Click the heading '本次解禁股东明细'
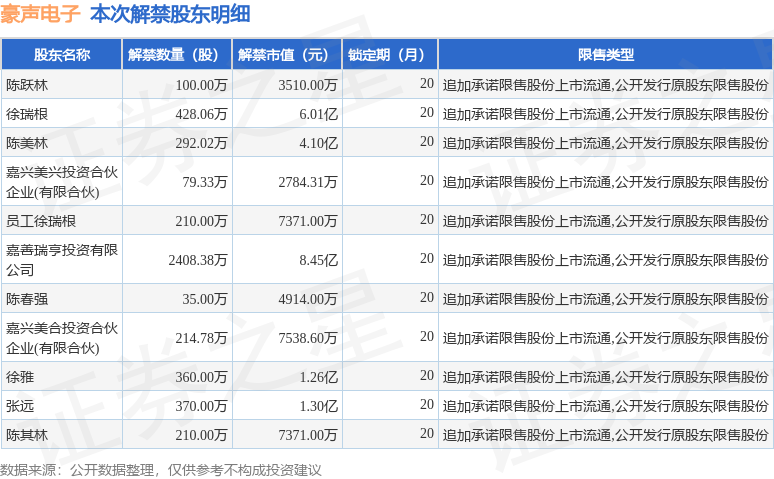This screenshot has height=479, width=774. pos(170,14)
